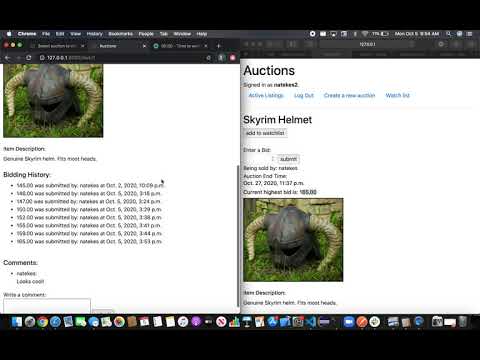Open the History menu

pos(95,34)
